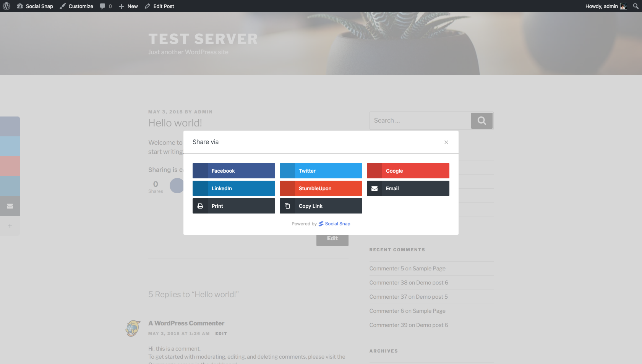Click the "5 Replies to Hello world!" heading
The height and width of the screenshot is (364, 642).
(x=193, y=294)
